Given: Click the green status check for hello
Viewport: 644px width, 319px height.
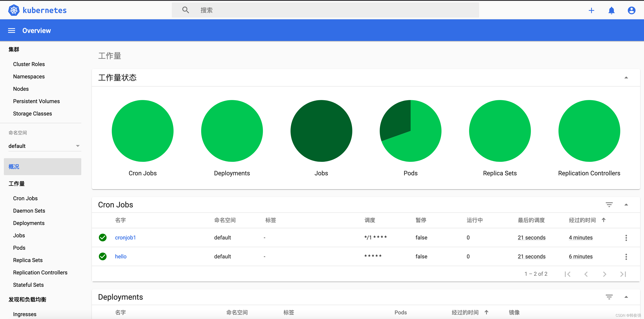Looking at the screenshot, I should tap(103, 256).
